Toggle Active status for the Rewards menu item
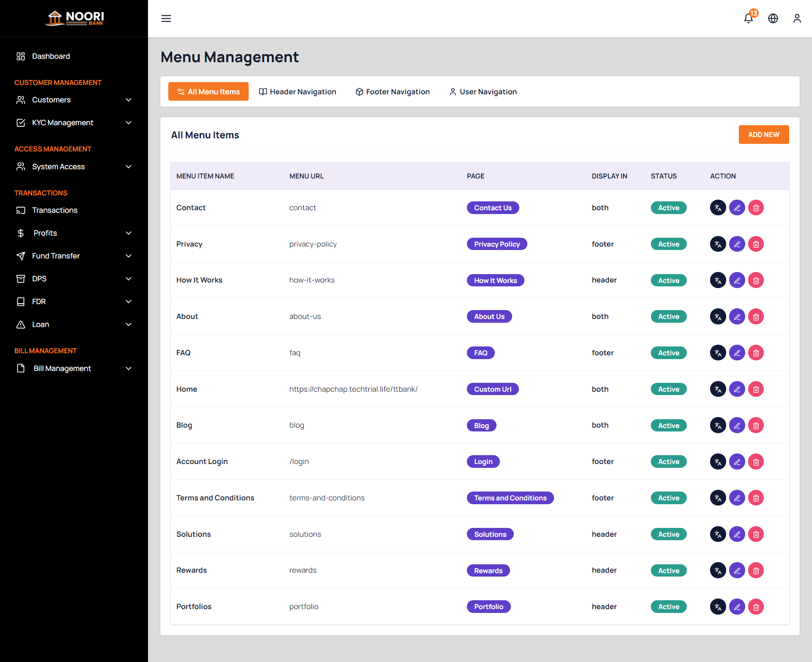 (x=668, y=570)
